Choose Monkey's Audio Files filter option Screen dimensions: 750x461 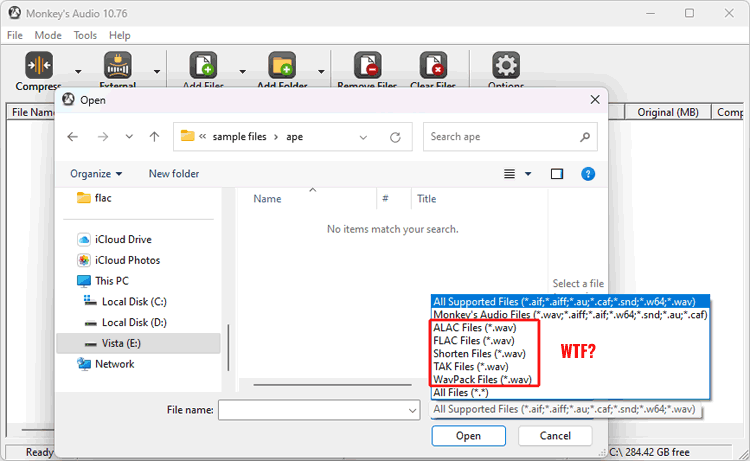(570, 315)
